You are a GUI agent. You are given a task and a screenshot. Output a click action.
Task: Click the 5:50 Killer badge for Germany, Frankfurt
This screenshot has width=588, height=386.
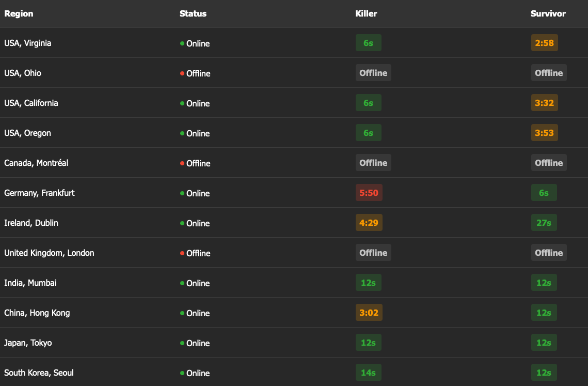point(369,193)
